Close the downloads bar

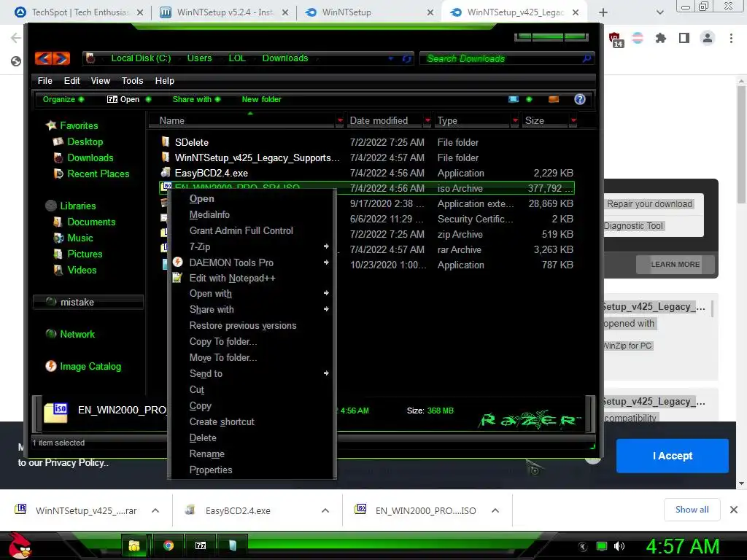coord(734,510)
